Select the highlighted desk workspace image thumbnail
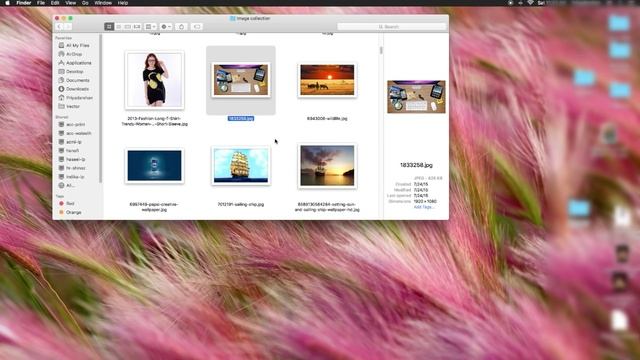This screenshot has height=360, width=640. [x=241, y=80]
